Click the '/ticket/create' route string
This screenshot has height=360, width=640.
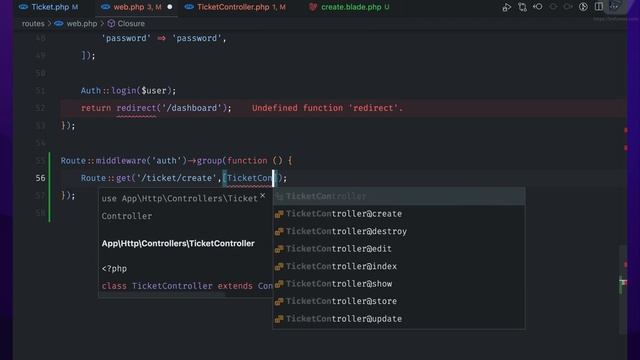pos(176,178)
